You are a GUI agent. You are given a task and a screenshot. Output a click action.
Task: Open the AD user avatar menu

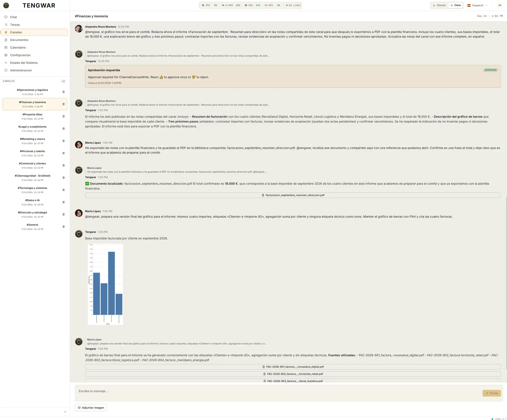click(x=500, y=5)
